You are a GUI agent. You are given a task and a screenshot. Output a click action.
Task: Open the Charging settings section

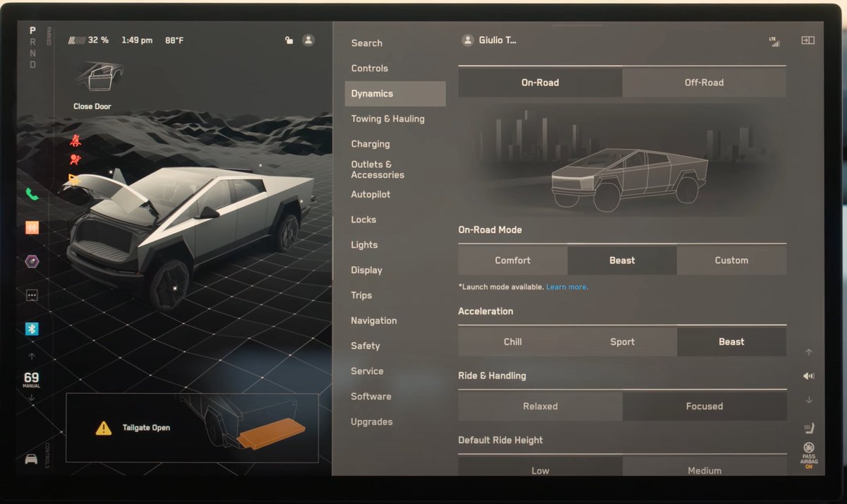click(371, 144)
